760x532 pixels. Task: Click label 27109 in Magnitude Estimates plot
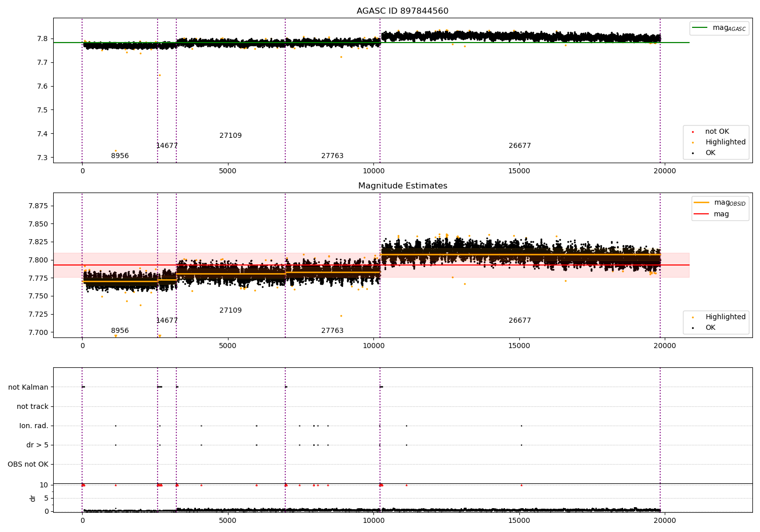point(231,311)
